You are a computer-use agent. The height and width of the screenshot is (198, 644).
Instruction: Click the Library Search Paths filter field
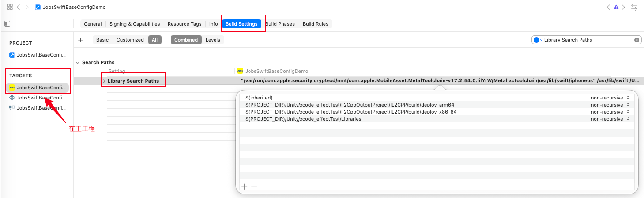tap(587, 40)
